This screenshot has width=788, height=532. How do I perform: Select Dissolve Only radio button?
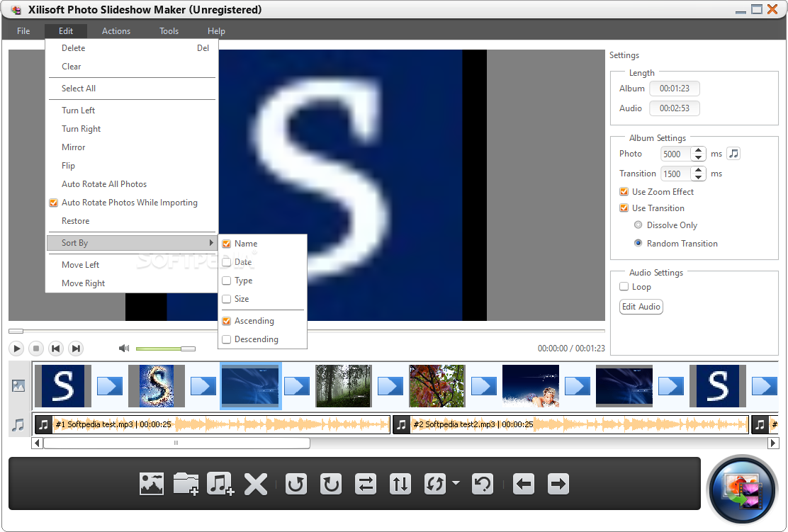638,225
